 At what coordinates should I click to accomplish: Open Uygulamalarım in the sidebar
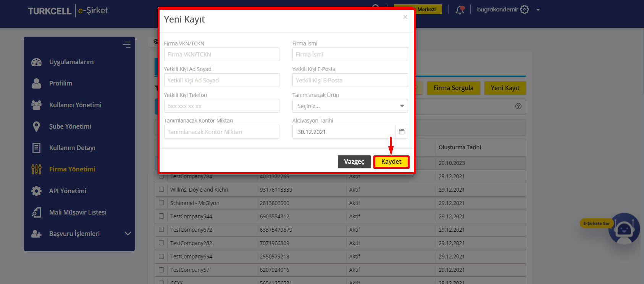71,62
